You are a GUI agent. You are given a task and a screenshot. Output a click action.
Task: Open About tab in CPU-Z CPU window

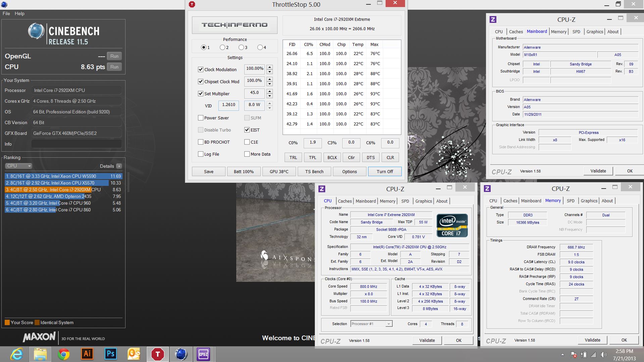coord(442,201)
